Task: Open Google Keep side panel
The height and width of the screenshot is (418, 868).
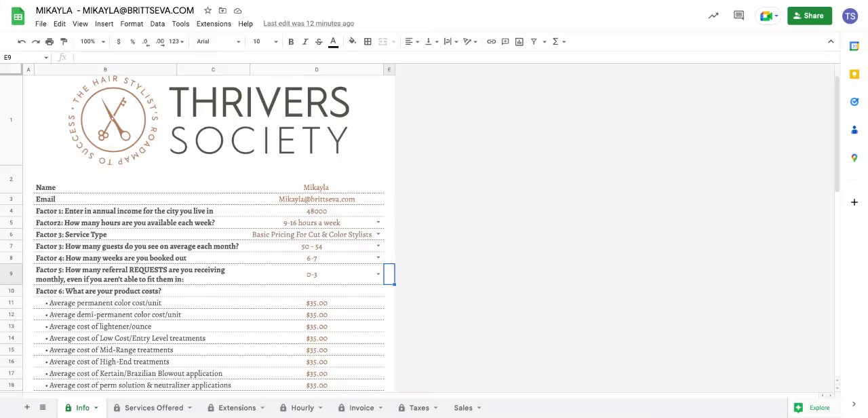Action: point(854,74)
